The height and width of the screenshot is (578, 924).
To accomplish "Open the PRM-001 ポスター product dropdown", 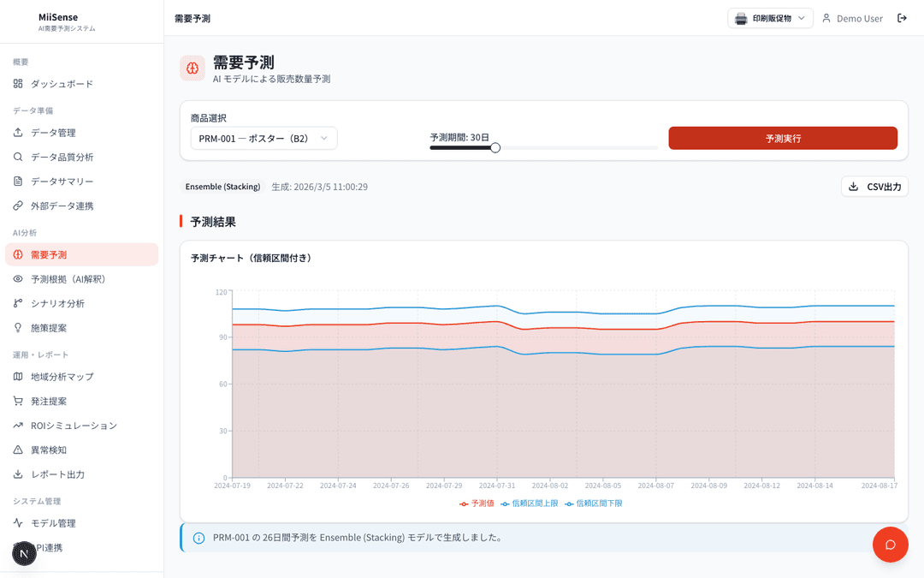I will 264,139.
